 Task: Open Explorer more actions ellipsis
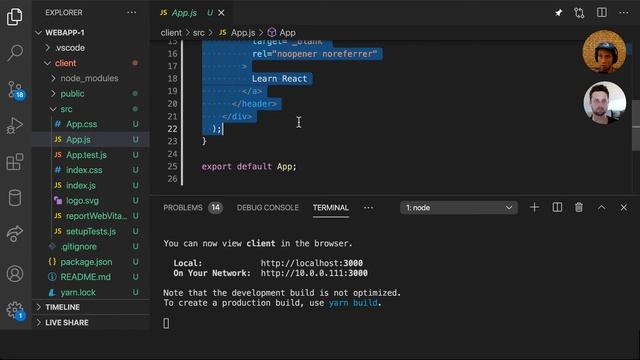tap(131, 13)
